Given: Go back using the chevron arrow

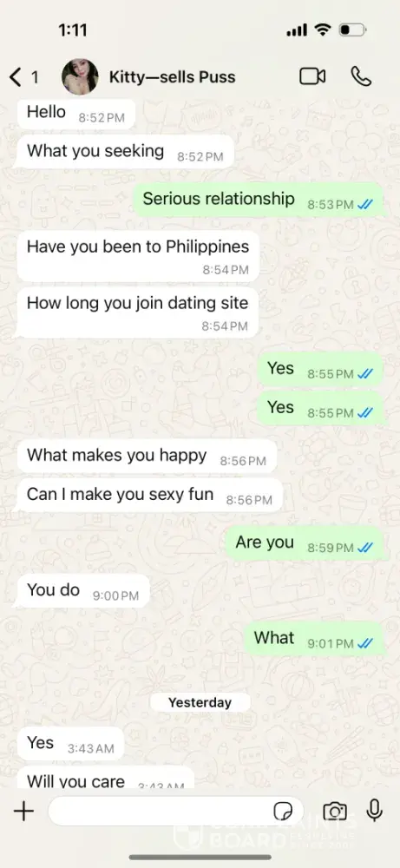Looking at the screenshot, I should coord(16,77).
